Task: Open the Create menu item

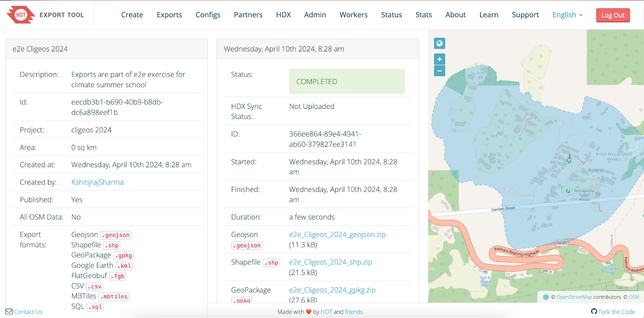Action: click(x=132, y=15)
